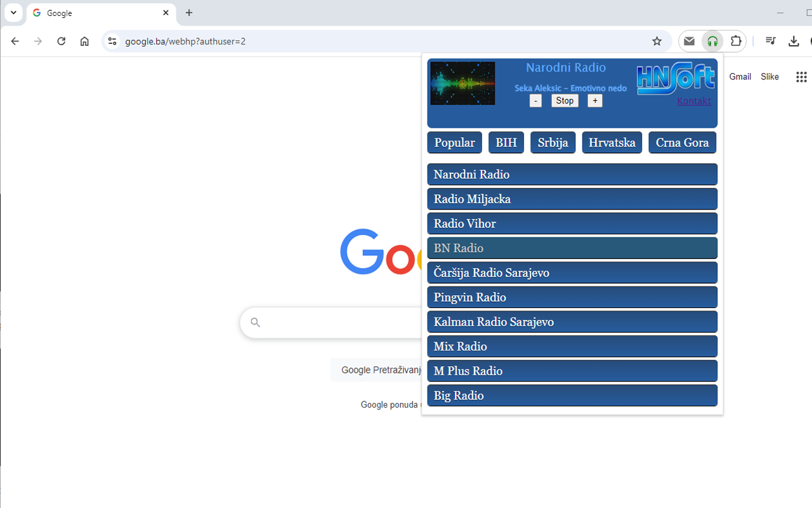The height and width of the screenshot is (508, 812).
Task: Click the radio headphones extension icon
Action: pos(712,41)
